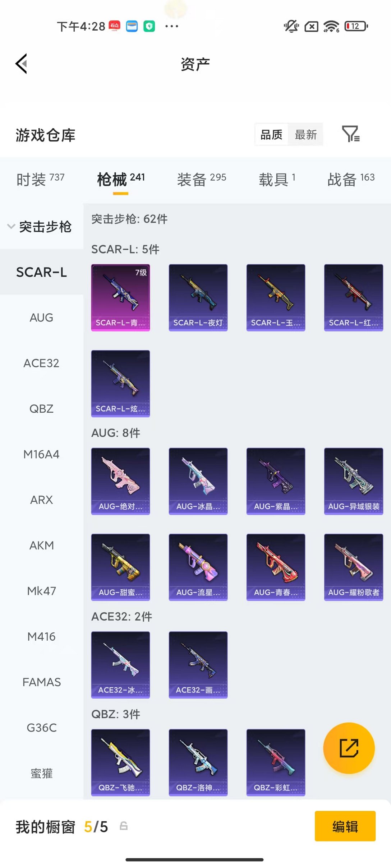Collapse the 突击步枪 category
This screenshot has width=391, height=868.
40,227
